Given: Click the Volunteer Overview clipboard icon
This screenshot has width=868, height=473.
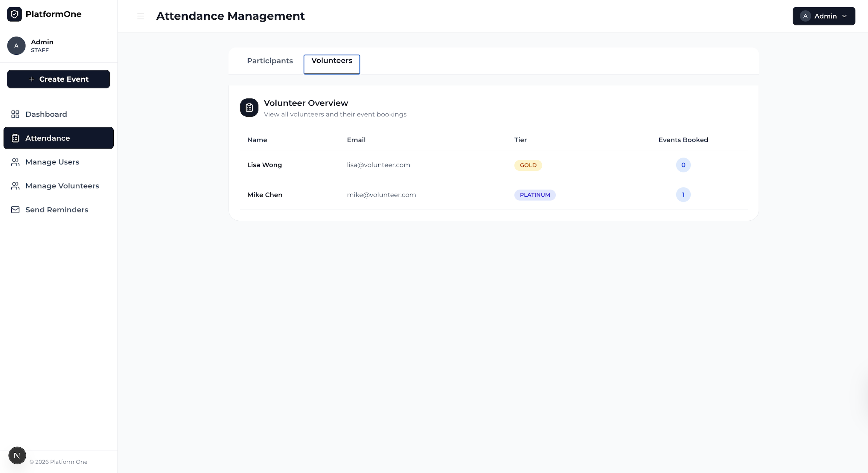Looking at the screenshot, I should [x=249, y=108].
